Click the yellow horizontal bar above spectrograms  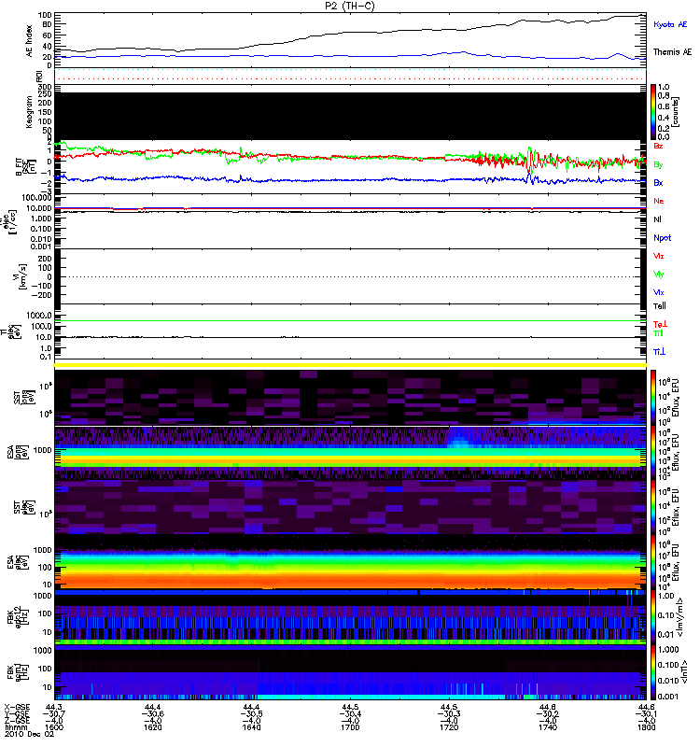350,365
